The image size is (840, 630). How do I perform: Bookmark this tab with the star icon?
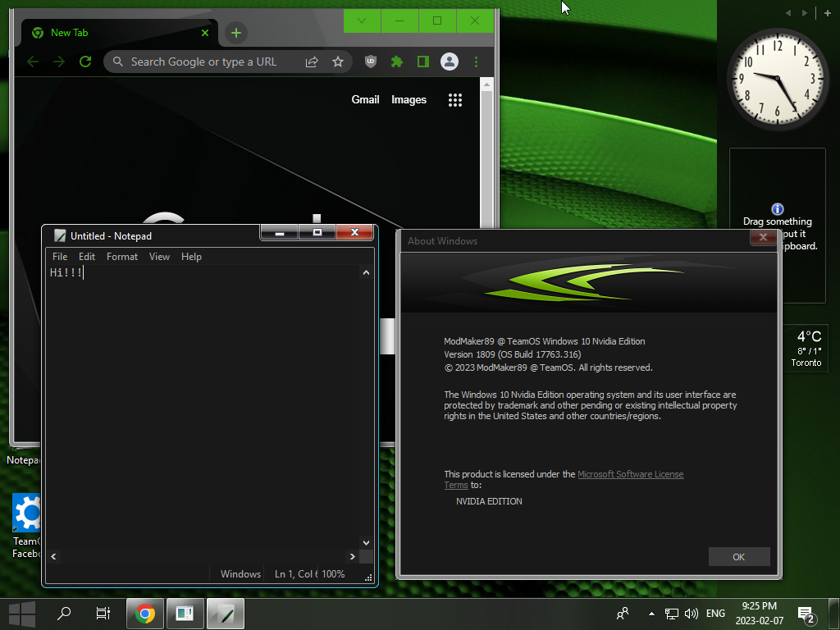(337, 62)
